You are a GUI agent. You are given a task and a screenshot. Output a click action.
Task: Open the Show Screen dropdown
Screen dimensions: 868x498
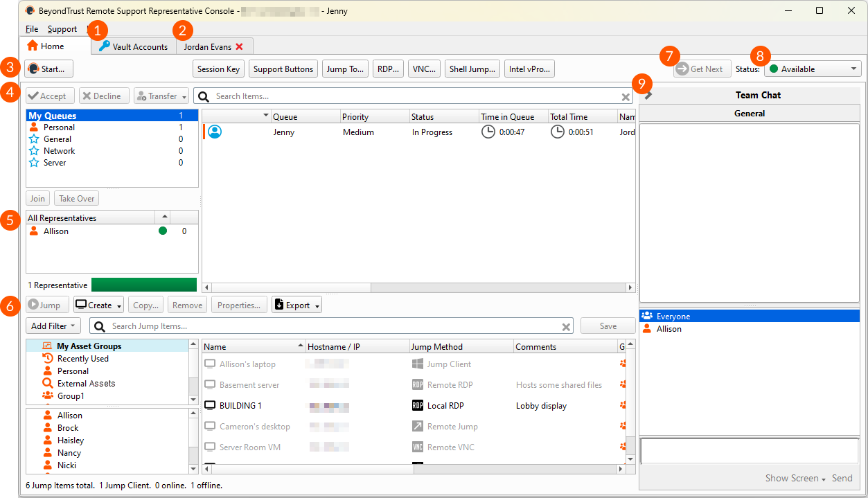point(796,478)
